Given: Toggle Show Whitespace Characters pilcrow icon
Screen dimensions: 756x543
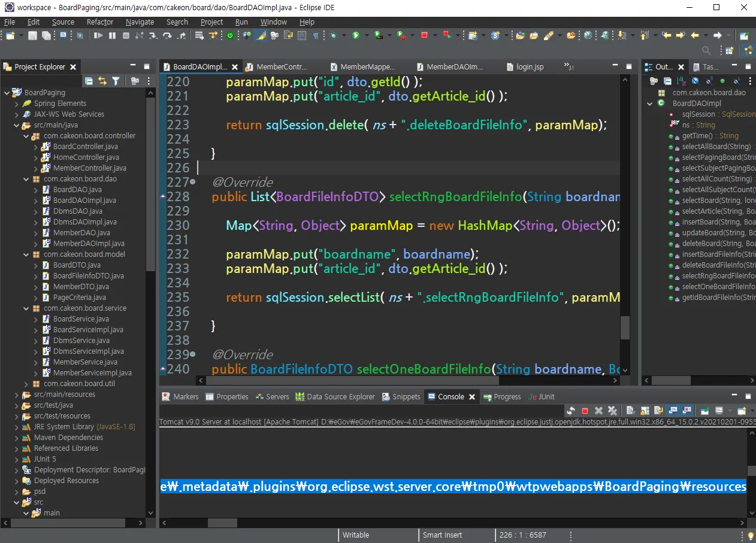Looking at the screenshot, I should click(x=316, y=36).
